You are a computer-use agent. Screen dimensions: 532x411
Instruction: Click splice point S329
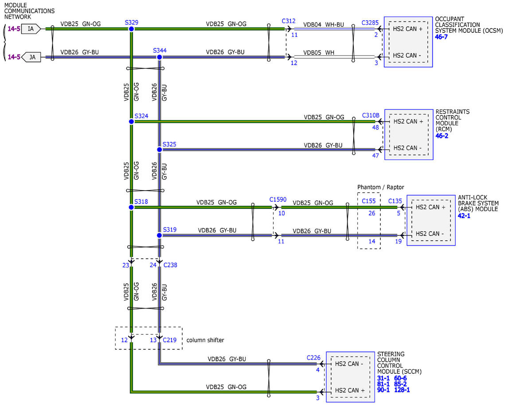(x=131, y=29)
